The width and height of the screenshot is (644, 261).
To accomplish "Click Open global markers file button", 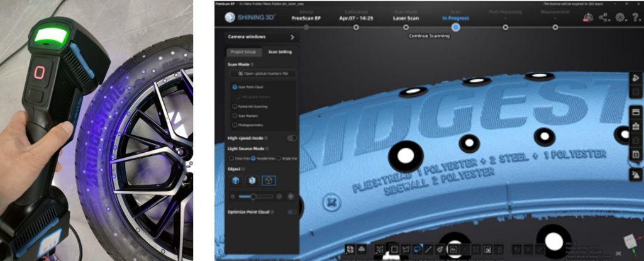I will click(262, 74).
